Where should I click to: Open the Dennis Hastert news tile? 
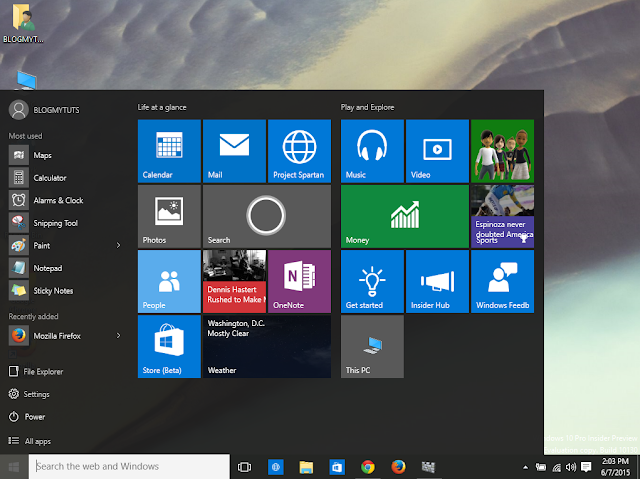(234, 282)
